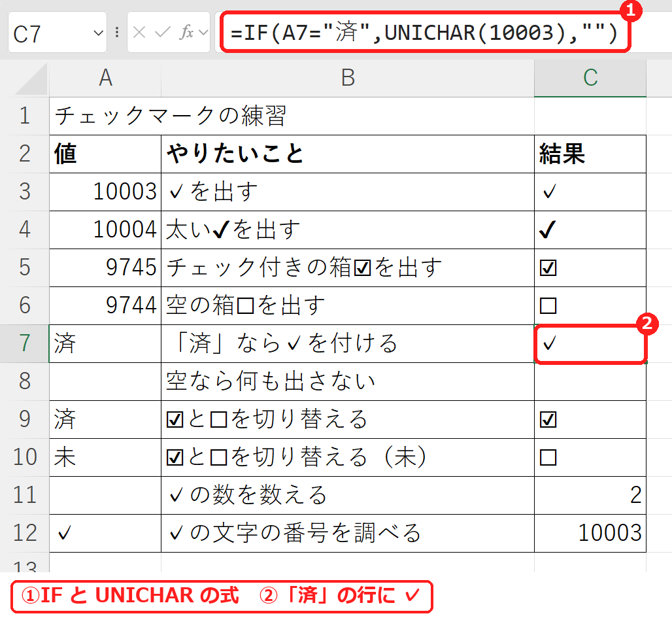672x618 pixels.
Task: Confirm entry with the checkmark icon
Action: tap(162, 33)
